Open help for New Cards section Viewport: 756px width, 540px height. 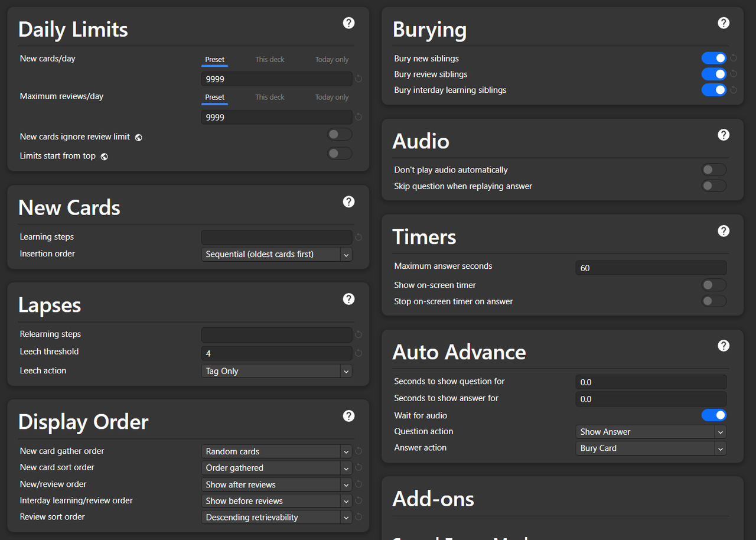pos(348,201)
